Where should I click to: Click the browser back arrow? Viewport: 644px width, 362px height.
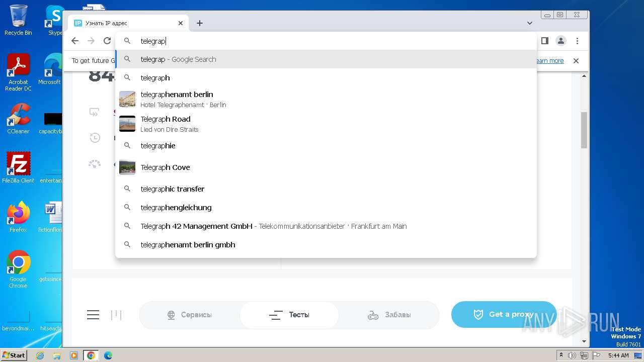click(75, 41)
